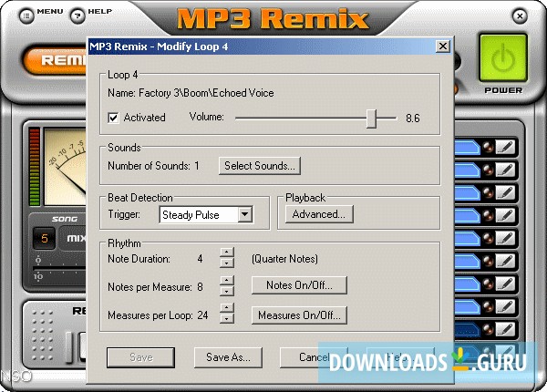Open the HELP question mark icon
547x392 pixels.
(x=77, y=15)
